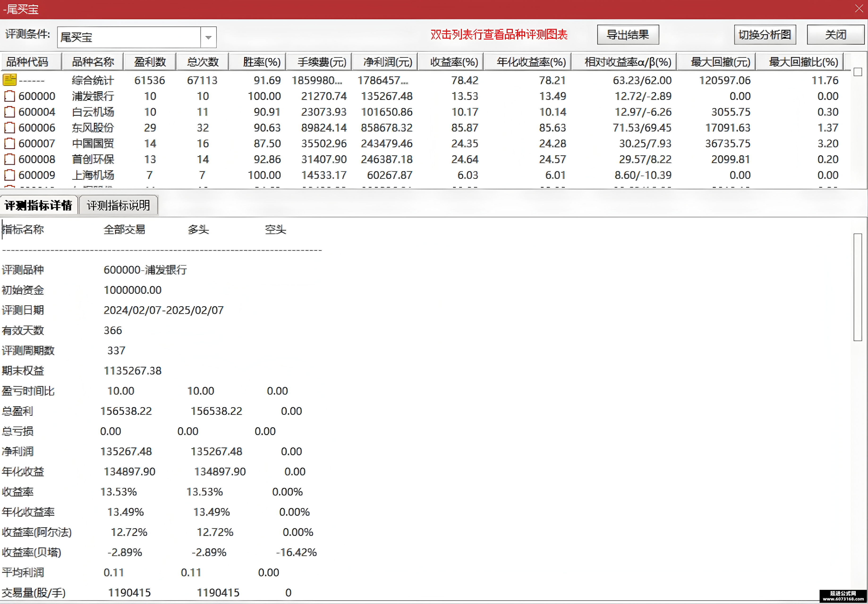
Task: Click the yellow summary folder icon
Action: click(x=9, y=80)
